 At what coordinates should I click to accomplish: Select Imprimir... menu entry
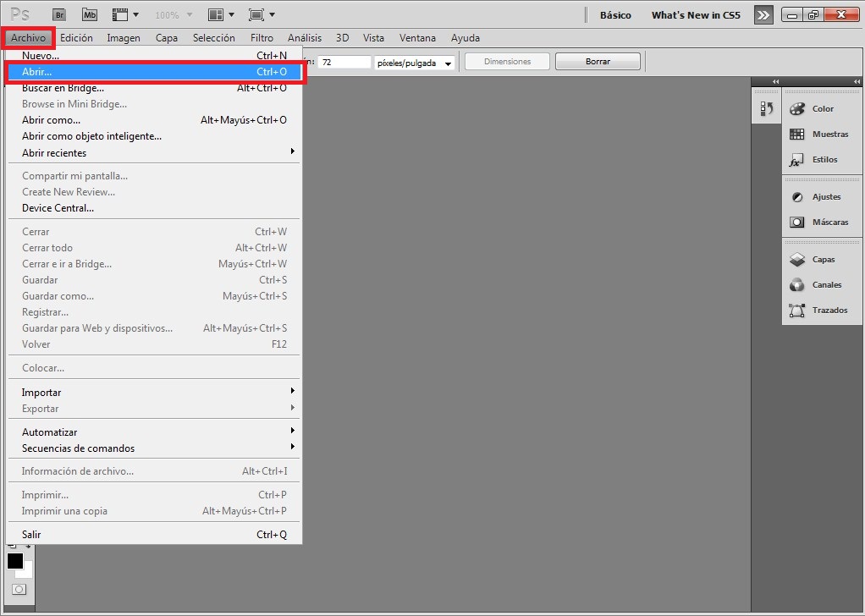click(x=154, y=495)
